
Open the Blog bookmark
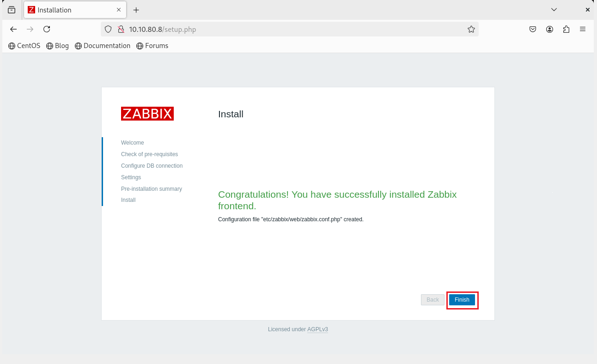coord(57,46)
